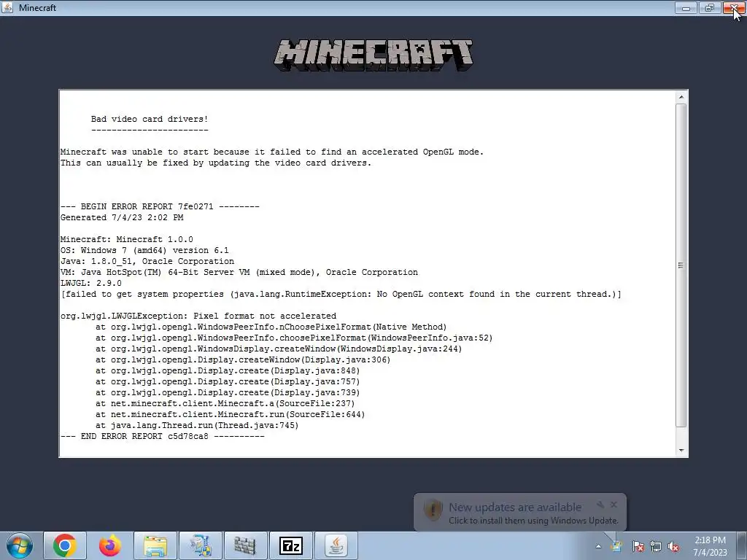The image size is (747, 560).
Task: Click the 'Display.java:306' stack trace line
Action: [x=243, y=360]
